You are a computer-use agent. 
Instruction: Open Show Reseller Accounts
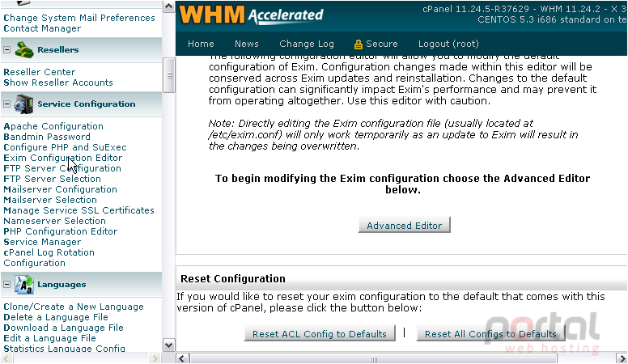click(x=58, y=83)
